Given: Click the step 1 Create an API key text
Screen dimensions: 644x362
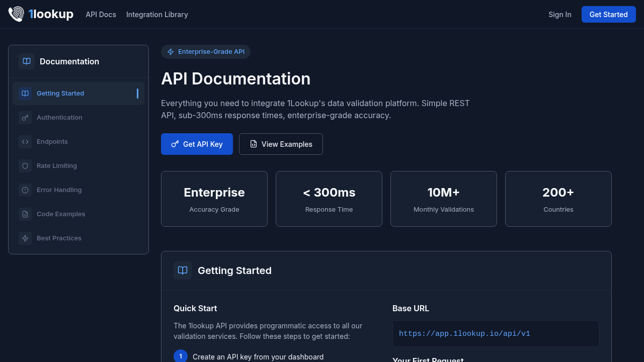Looking at the screenshot, I should point(258,357).
